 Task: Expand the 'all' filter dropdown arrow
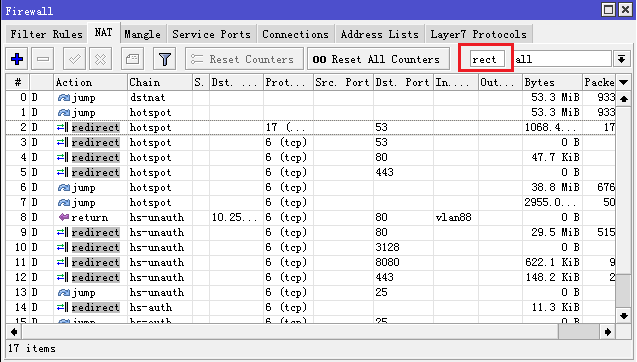point(621,59)
